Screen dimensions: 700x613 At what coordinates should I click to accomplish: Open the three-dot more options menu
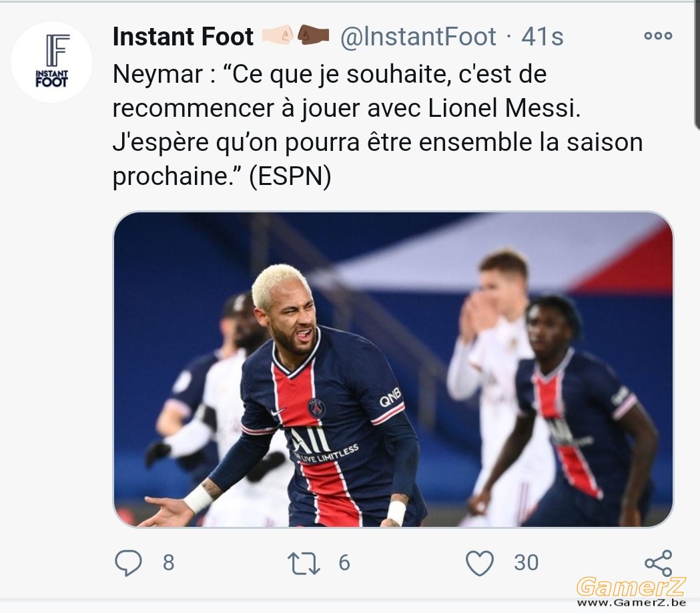pos(658,36)
